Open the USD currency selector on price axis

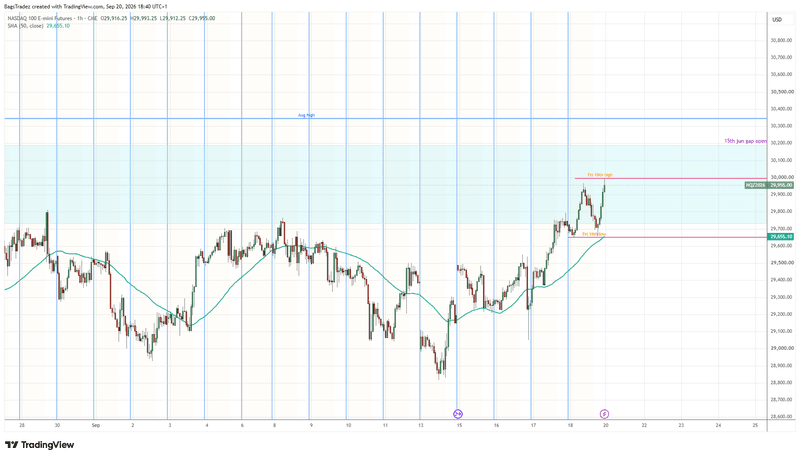(x=777, y=20)
